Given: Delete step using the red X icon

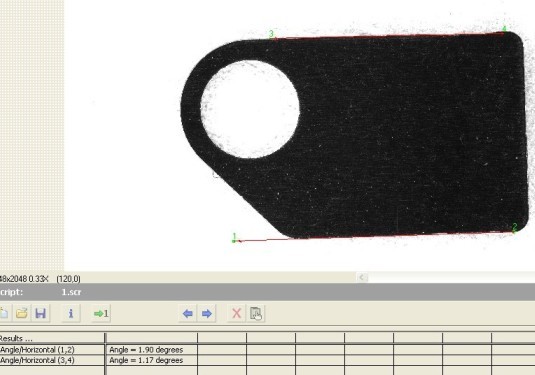Looking at the screenshot, I should click(236, 313).
